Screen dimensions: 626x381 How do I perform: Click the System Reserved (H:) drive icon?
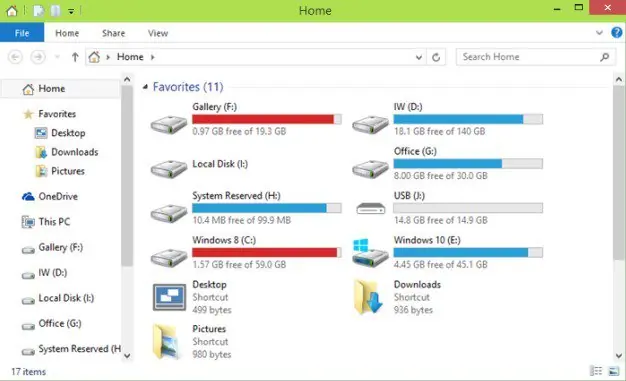click(x=169, y=213)
